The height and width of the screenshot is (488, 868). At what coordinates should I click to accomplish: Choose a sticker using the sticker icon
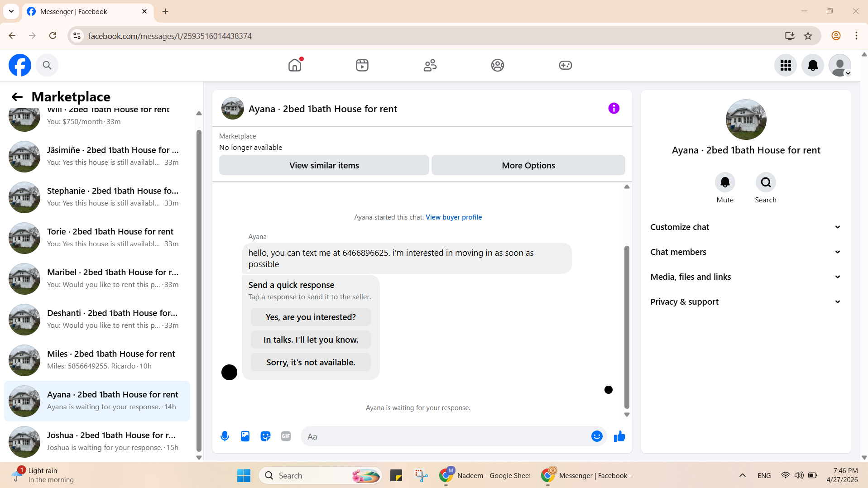pos(265,436)
